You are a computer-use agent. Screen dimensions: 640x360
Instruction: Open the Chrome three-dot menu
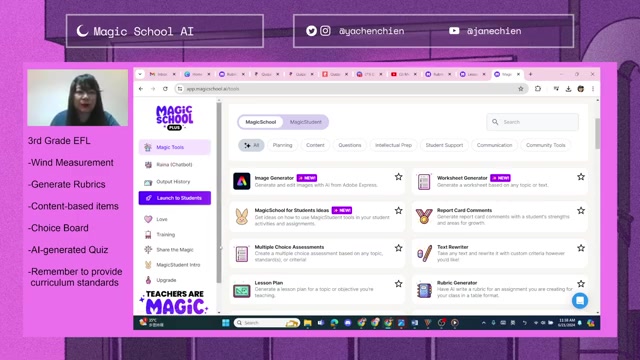pyautogui.click(x=593, y=89)
